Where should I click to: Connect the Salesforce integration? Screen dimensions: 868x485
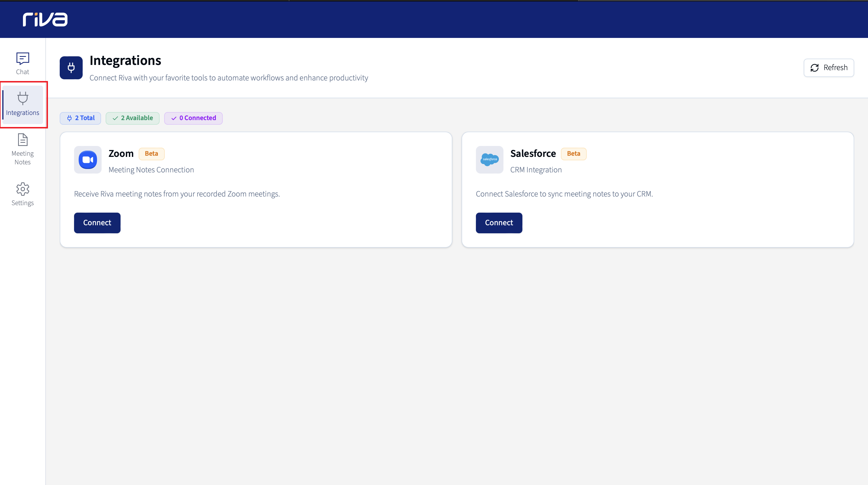(x=499, y=223)
